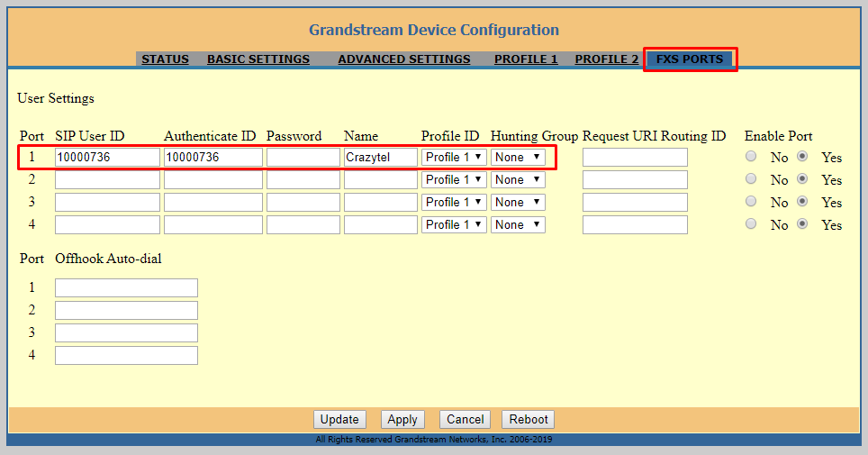Screen dimensions: 868x455
Task: Open the PROFILE 1 tab
Action: click(525, 59)
